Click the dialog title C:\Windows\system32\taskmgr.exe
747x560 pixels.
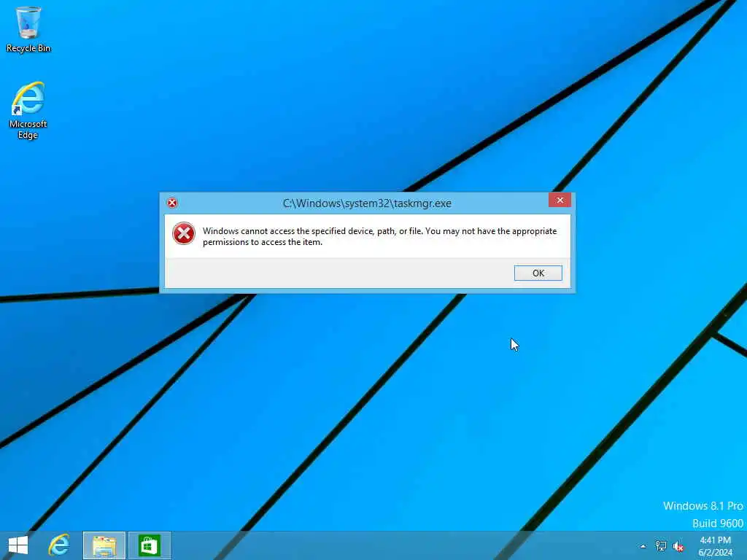pos(367,203)
